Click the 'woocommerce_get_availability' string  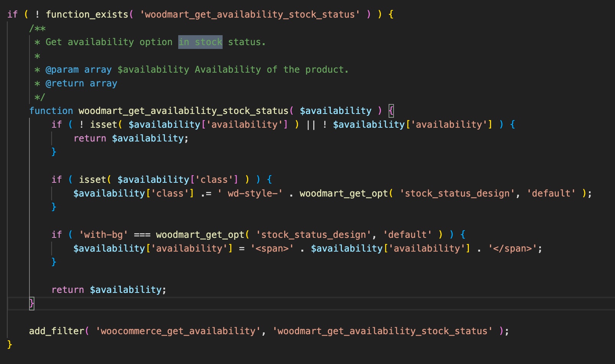point(178,331)
